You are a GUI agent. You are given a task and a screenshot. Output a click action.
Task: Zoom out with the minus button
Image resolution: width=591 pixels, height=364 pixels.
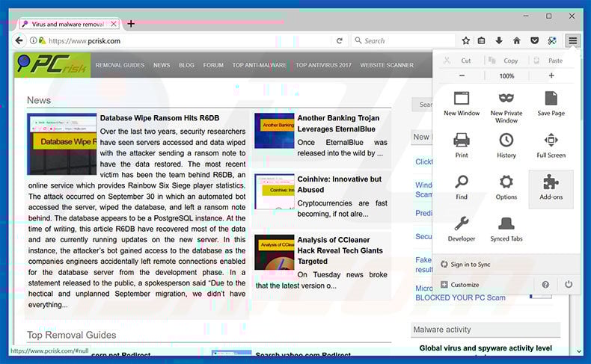[x=462, y=75]
